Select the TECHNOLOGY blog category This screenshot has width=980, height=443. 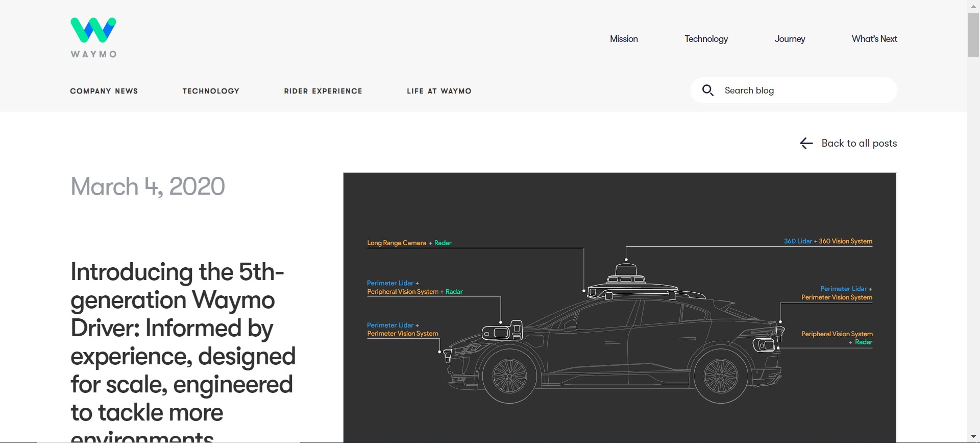(211, 91)
